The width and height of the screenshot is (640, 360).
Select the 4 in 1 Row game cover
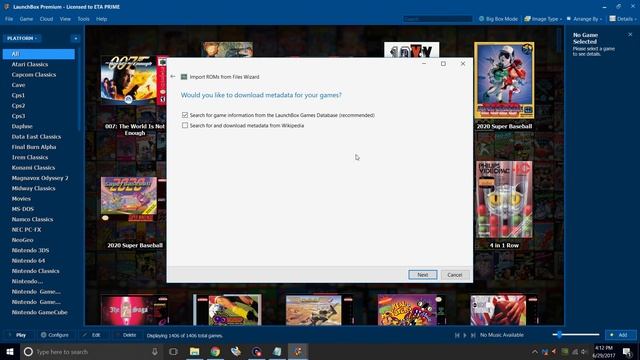[504, 200]
